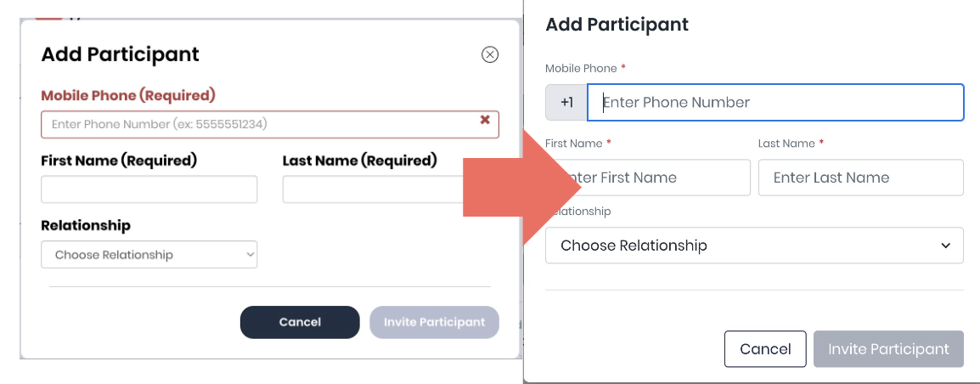Focus the empty First Name (Required) field
The image size is (980, 384).
pyautogui.click(x=149, y=189)
